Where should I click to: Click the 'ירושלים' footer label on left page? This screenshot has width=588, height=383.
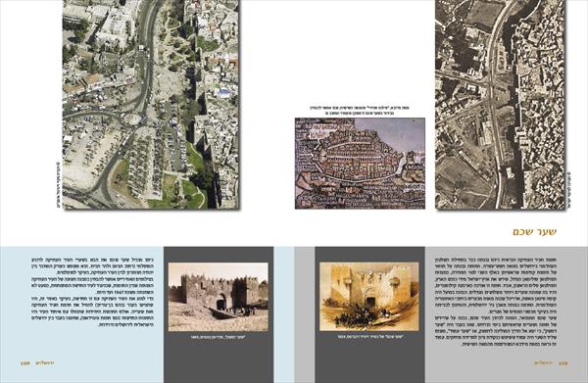tap(45, 363)
